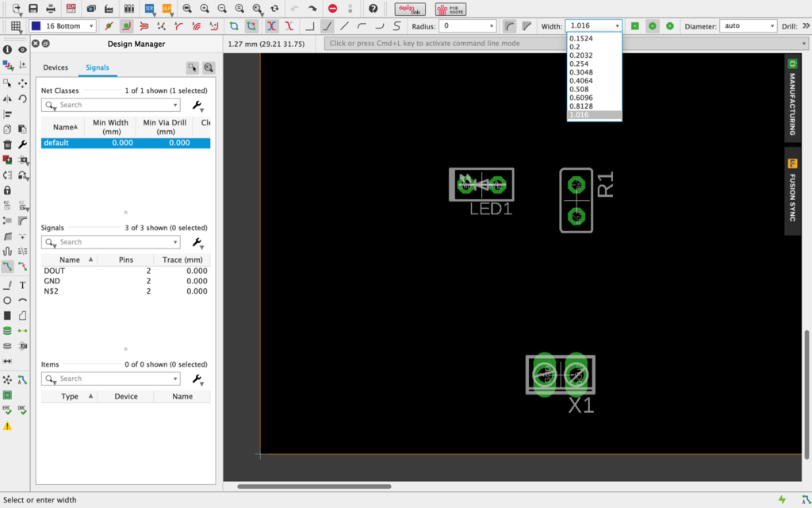This screenshot has height=508, width=812.
Task: Open the Fusion Sync side tab
Action: pos(792,190)
